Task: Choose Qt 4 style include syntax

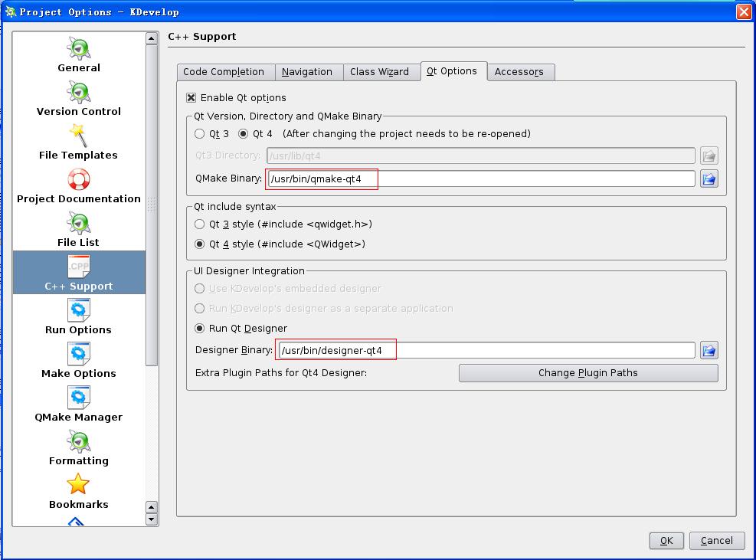Action: [x=200, y=244]
